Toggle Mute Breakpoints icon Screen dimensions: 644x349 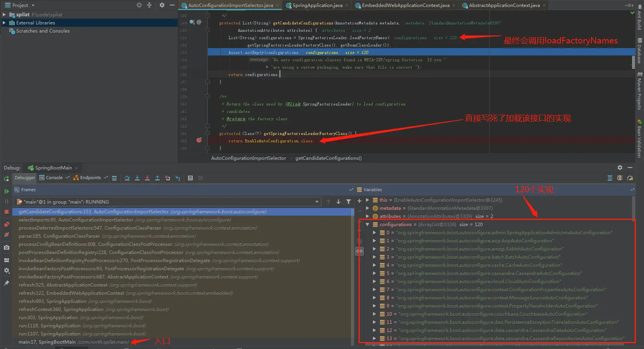(6, 235)
